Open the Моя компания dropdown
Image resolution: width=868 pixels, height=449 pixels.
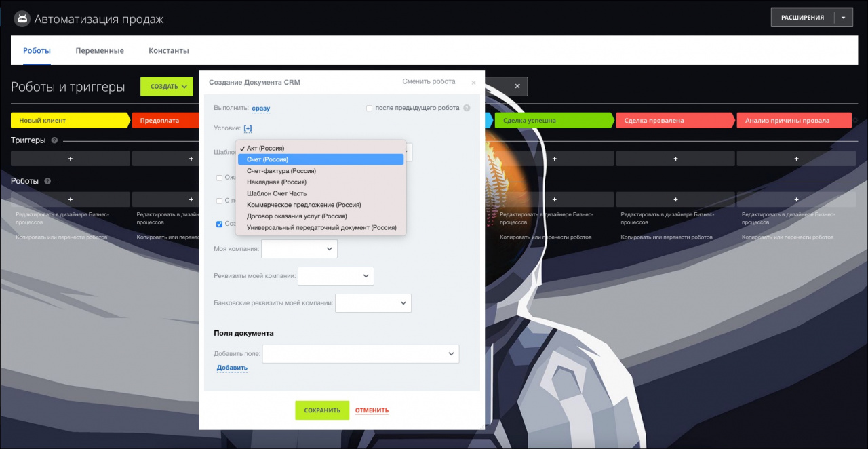(x=299, y=249)
